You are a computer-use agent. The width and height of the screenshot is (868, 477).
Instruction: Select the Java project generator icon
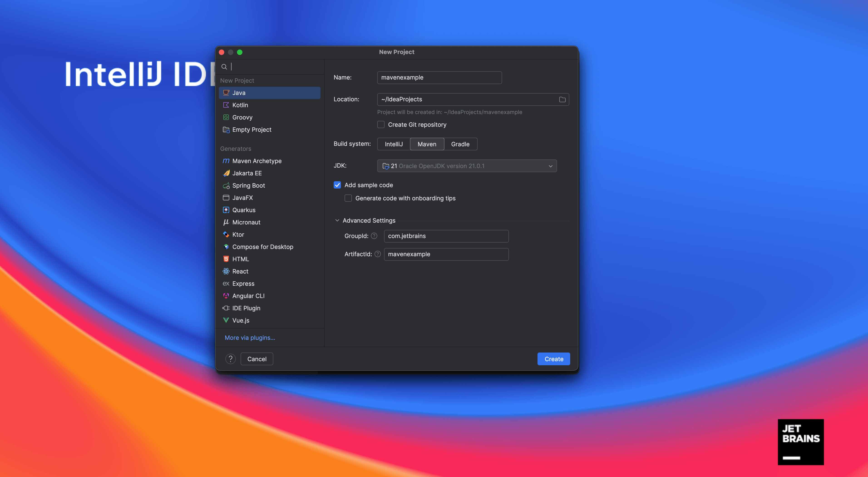[x=226, y=93]
